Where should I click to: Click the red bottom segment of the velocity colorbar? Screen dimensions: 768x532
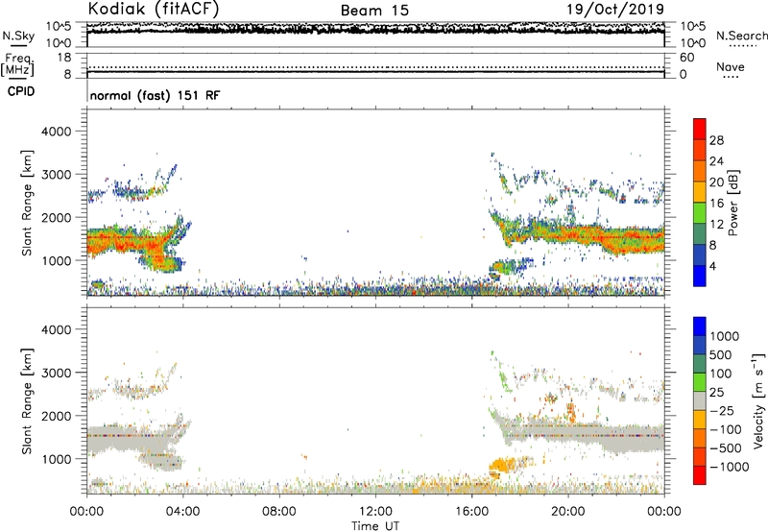pos(700,475)
